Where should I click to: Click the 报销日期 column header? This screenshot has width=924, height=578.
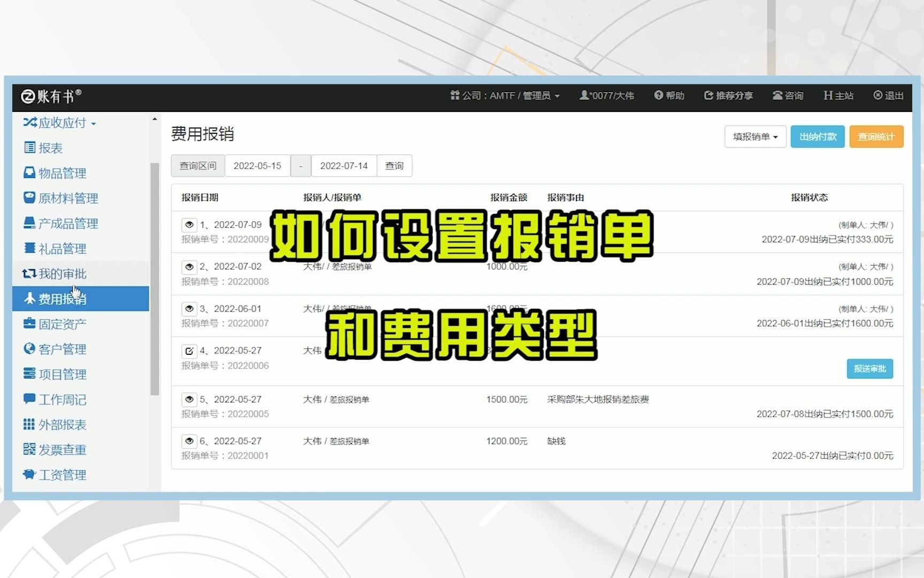pos(200,197)
